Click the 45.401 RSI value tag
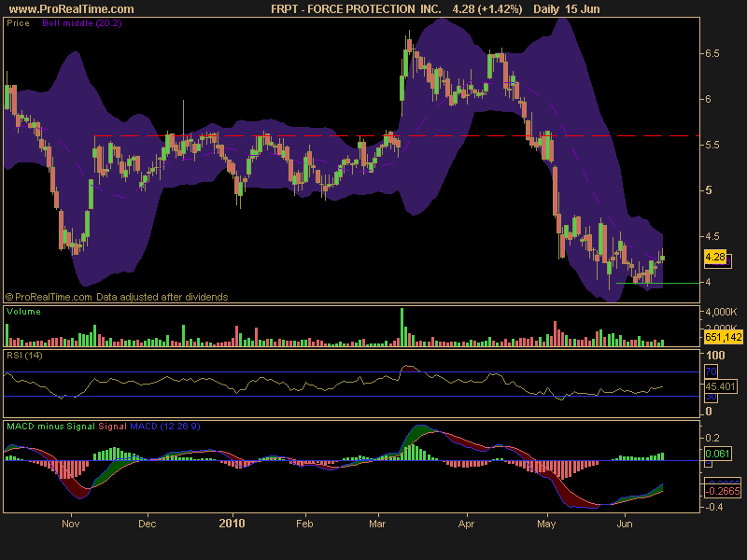Viewport: 747px width, 560px height. [720, 386]
